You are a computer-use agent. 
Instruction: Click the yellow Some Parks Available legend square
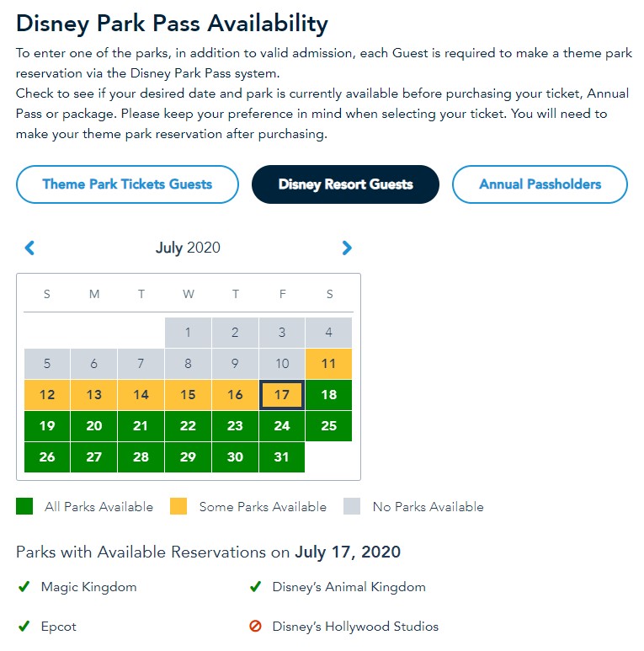tap(178, 506)
